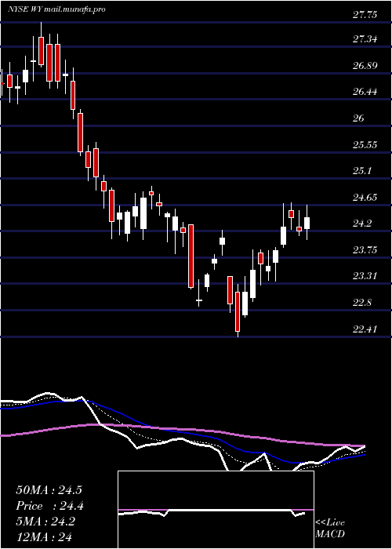392x549 pixels.
Task: Click the 27.75 price axis label
Action: coord(365,14)
